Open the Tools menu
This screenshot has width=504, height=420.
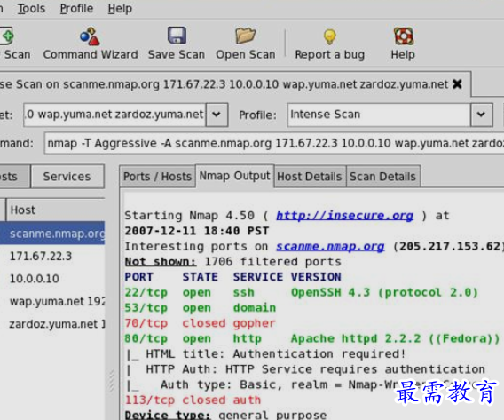coord(31,9)
